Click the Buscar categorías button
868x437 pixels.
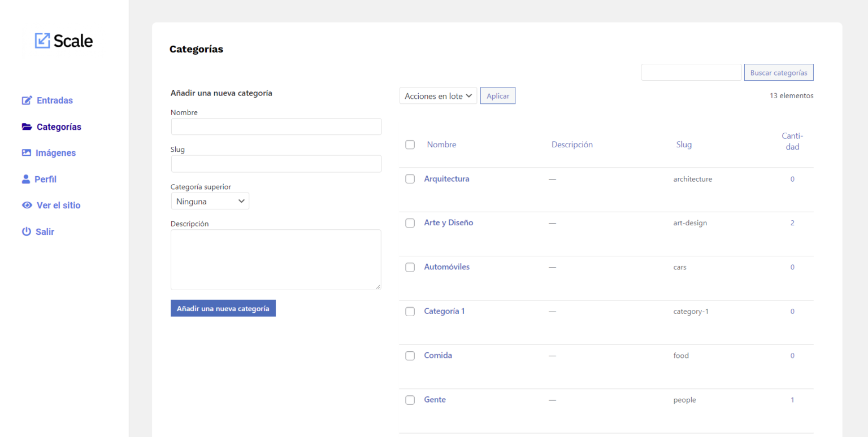click(x=779, y=72)
